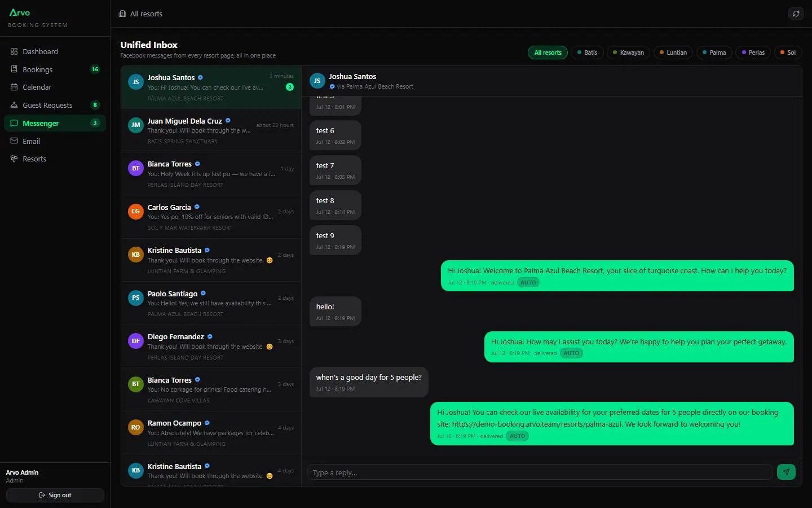The image size is (812, 508).
Task: Click the Dashboard grid icon in the sidebar
Action: click(14, 51)
